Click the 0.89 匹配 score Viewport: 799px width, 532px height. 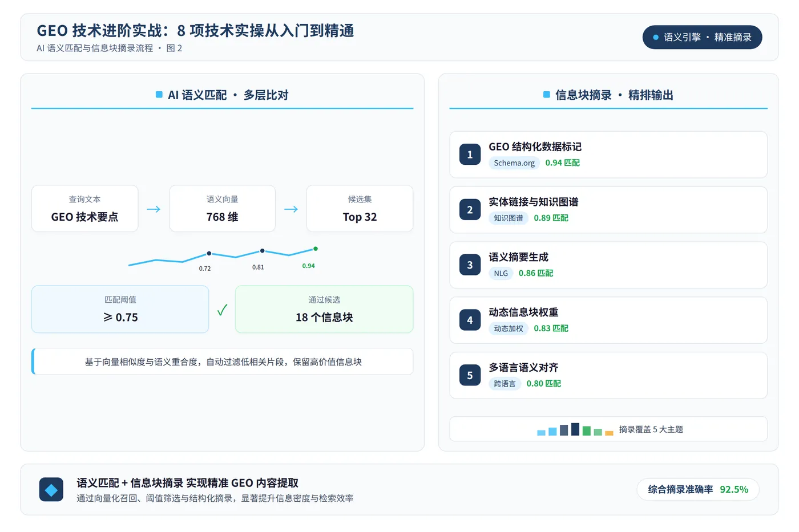click(551, 218)
